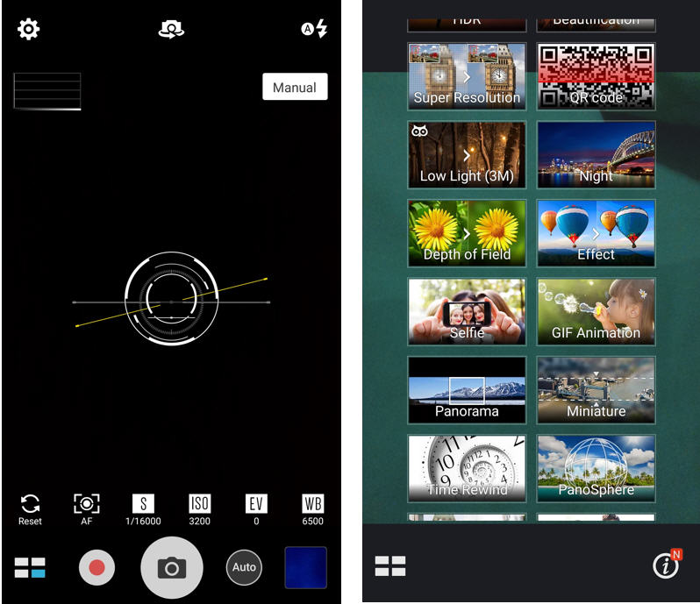
Task: Adjust shutter speed 1/16000 setting
Action: click(143, 508)
